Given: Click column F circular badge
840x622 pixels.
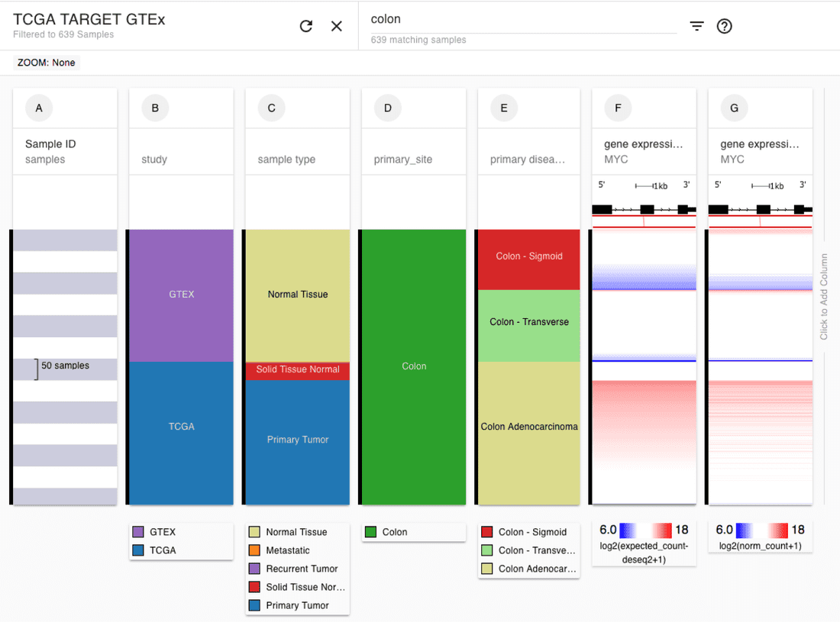Looking at the screenshot, I should click(618, 108).
